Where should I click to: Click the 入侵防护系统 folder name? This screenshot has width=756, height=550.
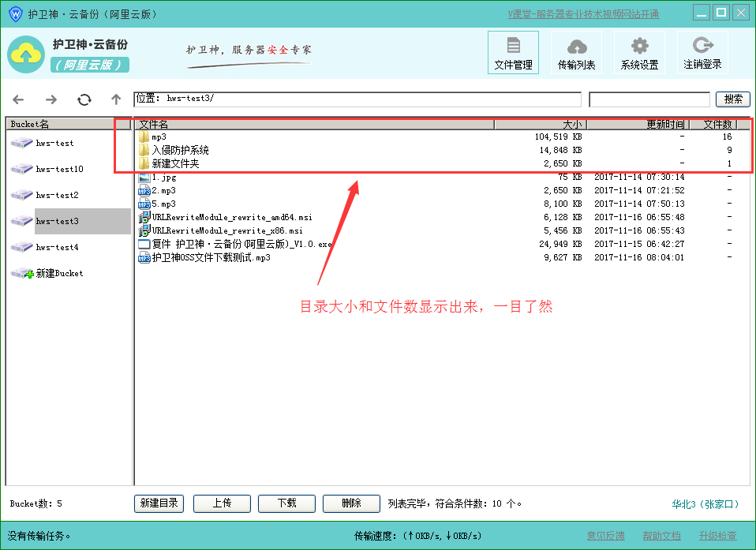tap(181, 151)
